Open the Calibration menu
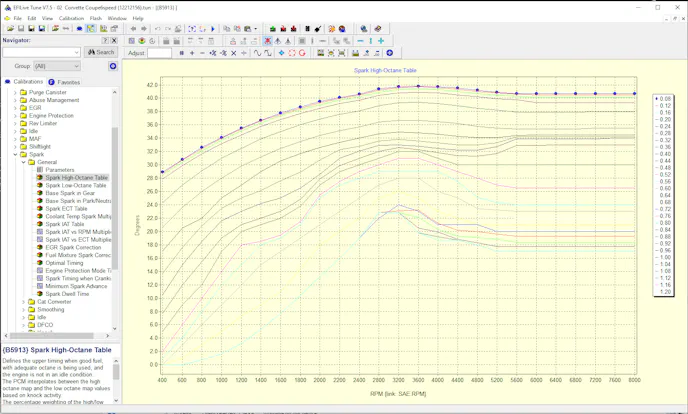 click(71, 18)
